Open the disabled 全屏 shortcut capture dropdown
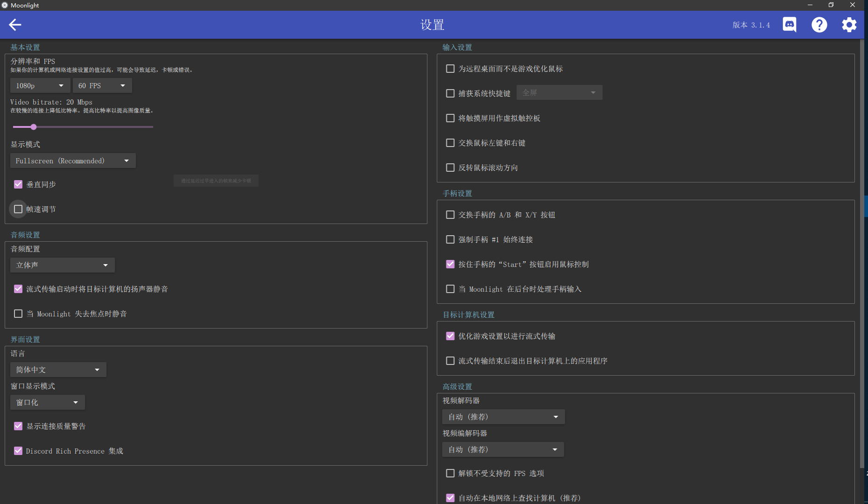 tap(559, 92)
